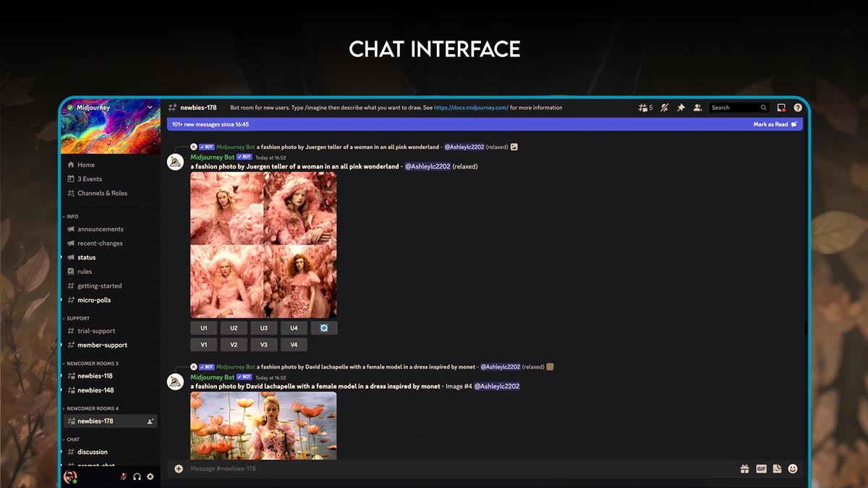Click the Midjourney Bot avatar of second message
The image size is (868, 488).
(x=175, y=381)
